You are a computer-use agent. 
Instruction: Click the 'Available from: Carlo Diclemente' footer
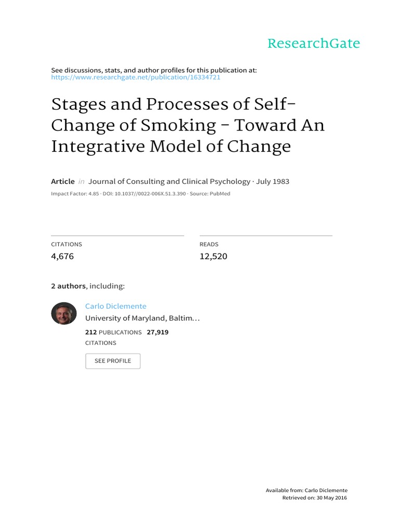[307, 490]
